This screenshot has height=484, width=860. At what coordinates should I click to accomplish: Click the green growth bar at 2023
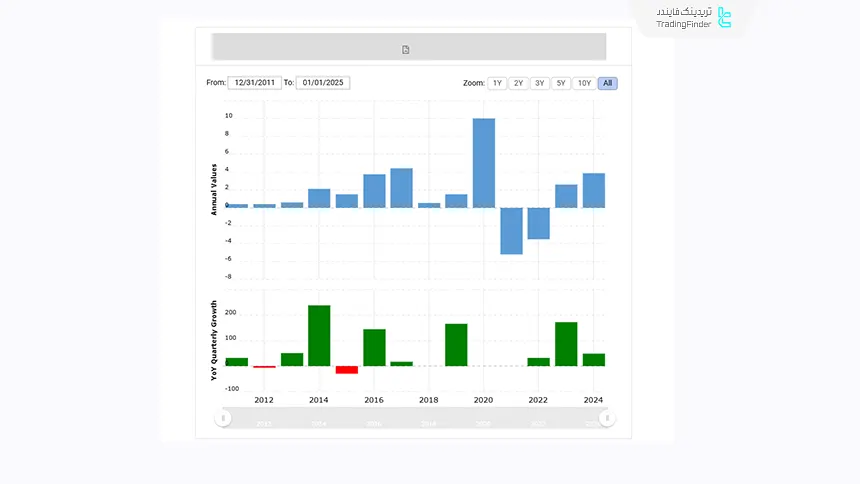[566, 344]
